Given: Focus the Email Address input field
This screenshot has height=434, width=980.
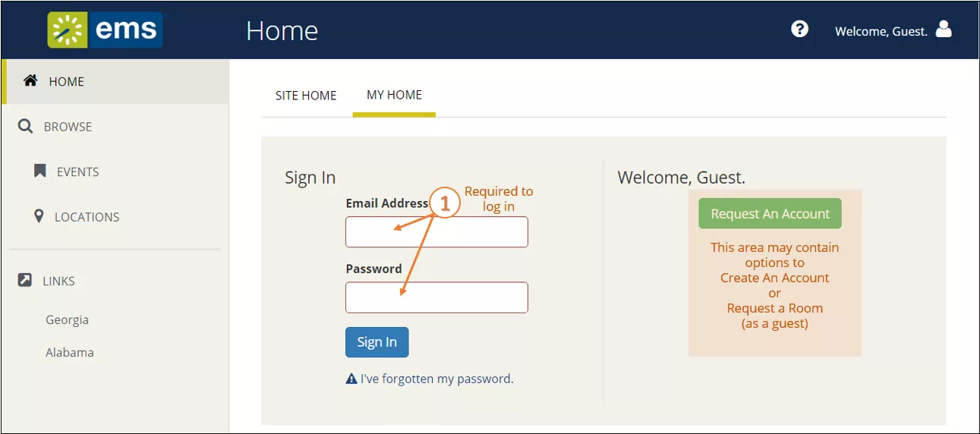Looking at the screenshot, I should tap(436, 232).
